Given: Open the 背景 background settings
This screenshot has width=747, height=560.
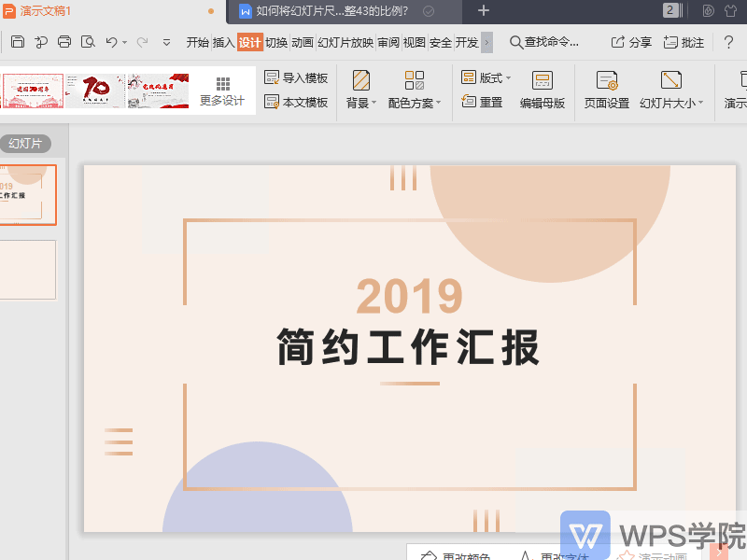Looking at the screenshot, I should [359, 91].
